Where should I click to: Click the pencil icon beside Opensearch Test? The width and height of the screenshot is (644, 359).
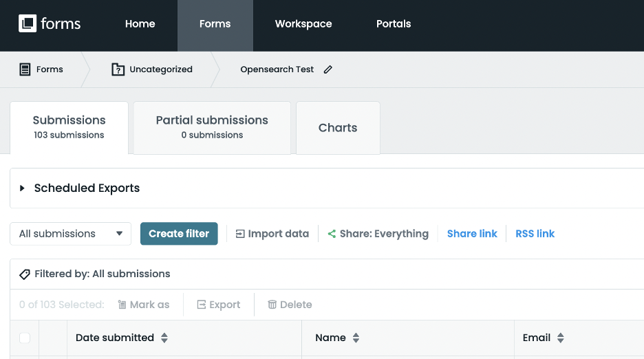(x=328, y=69)
